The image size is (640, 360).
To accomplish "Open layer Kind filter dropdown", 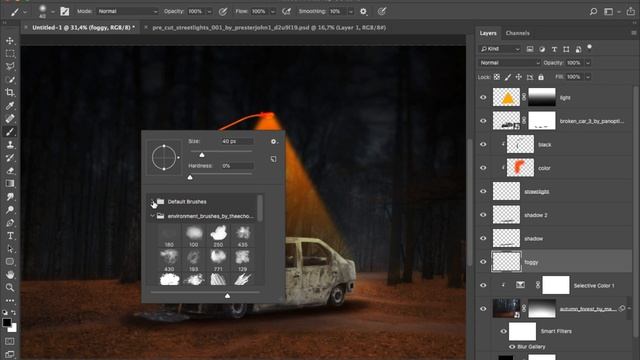I will point(500,49).
